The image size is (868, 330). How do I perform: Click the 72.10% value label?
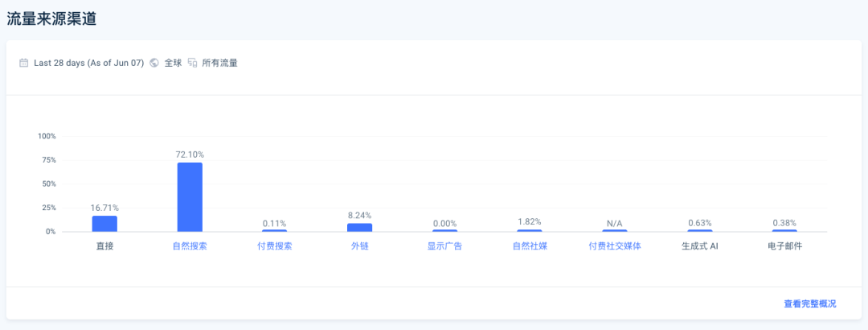point(190,155)
